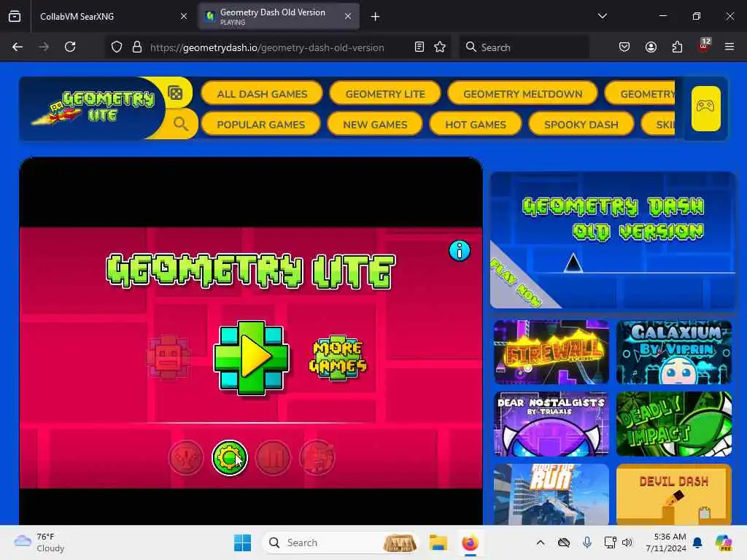Click the stats bars icon in the game

click(273, 458)
